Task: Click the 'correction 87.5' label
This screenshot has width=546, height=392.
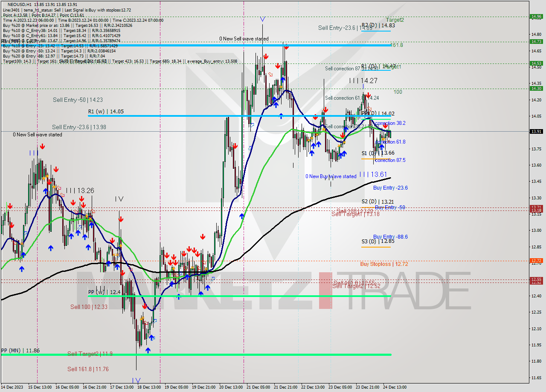Action: tap(390, 160)
